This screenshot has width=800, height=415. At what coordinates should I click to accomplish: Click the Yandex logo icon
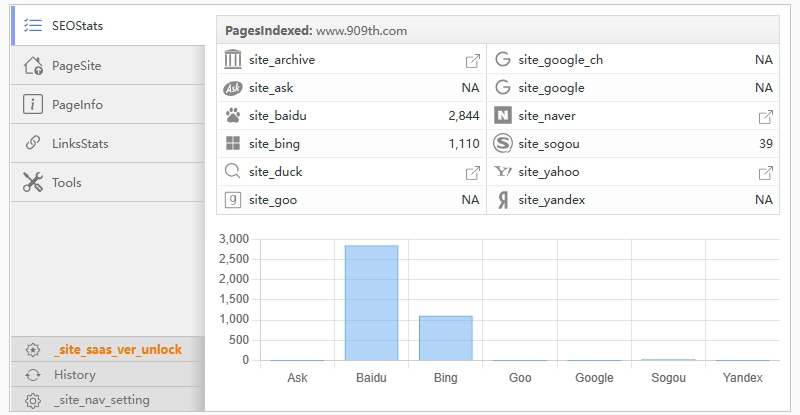coord(503,200)
